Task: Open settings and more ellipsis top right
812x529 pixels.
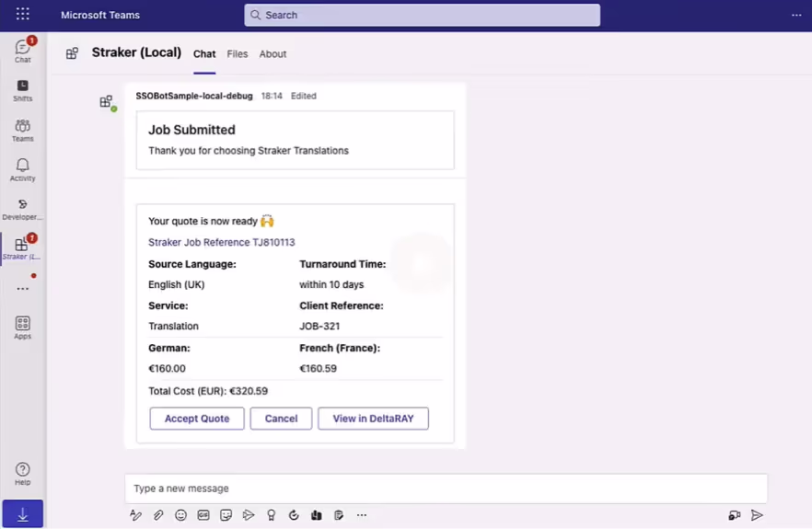Action: click(796, 15)
